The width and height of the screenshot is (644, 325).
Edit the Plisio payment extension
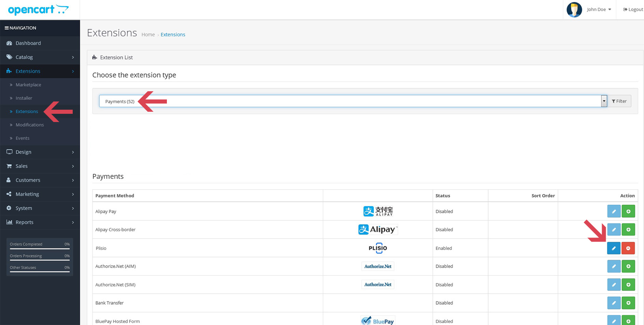click(x=614, y=248)
